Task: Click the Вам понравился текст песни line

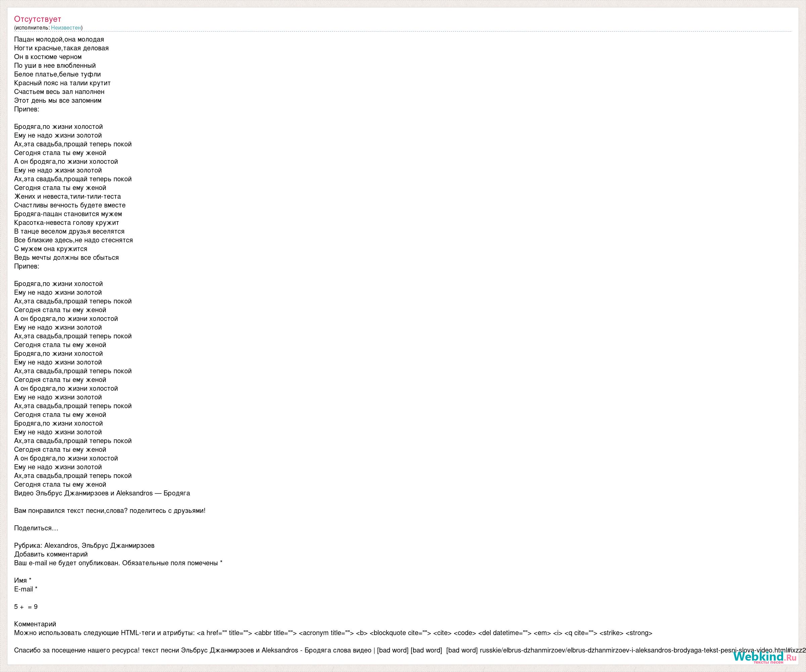Action: [109, 511]
